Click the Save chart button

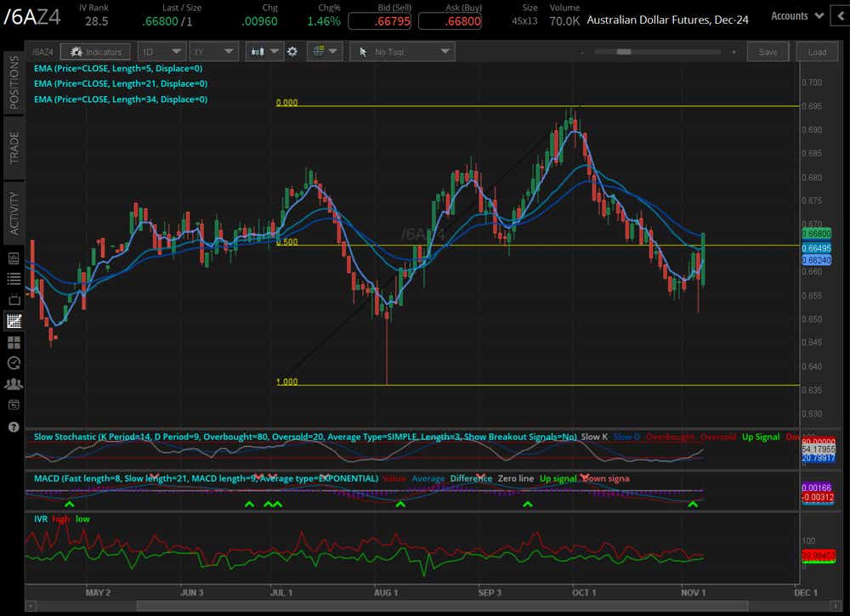[x=768, y=52]
